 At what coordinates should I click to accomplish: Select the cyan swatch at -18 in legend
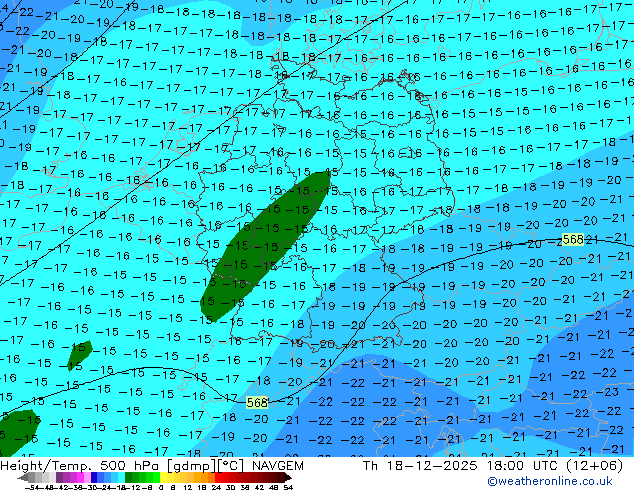click(x=121, y=477)
